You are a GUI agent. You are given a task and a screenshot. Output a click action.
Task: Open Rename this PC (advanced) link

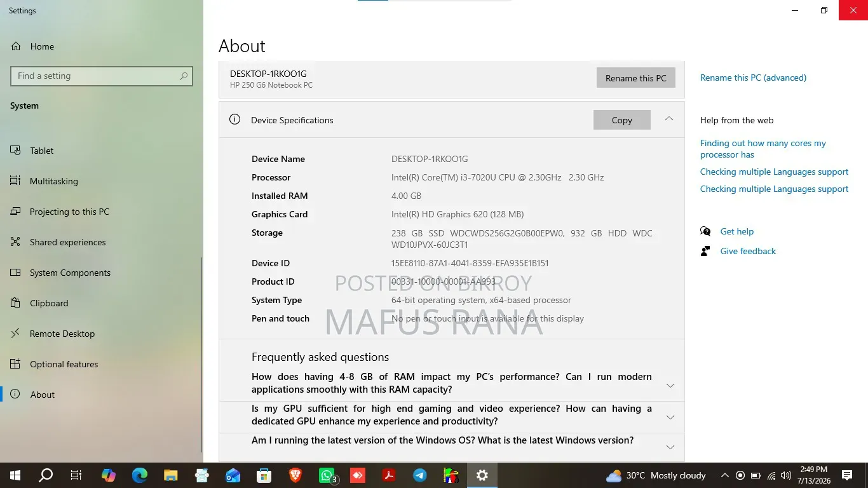[x=753, y=78]
